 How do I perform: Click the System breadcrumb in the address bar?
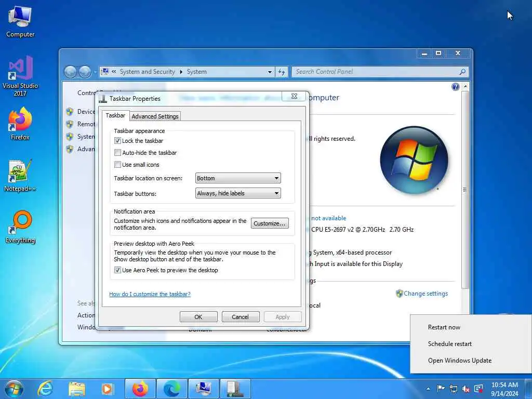[197, 72]
